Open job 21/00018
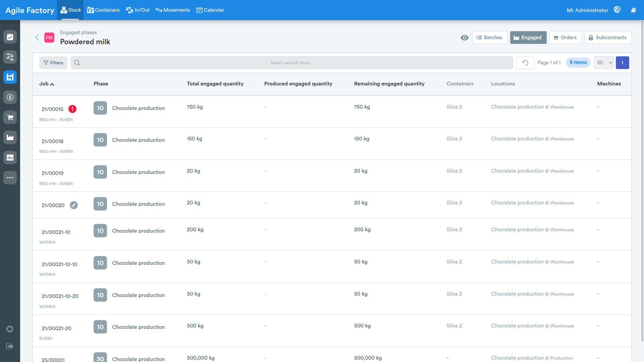Screen dimensions: 644x362 click(x=52, y=141)
